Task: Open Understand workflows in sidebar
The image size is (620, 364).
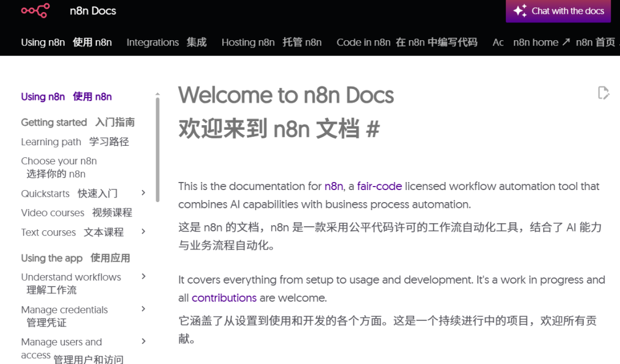Action: pos(71,283)
